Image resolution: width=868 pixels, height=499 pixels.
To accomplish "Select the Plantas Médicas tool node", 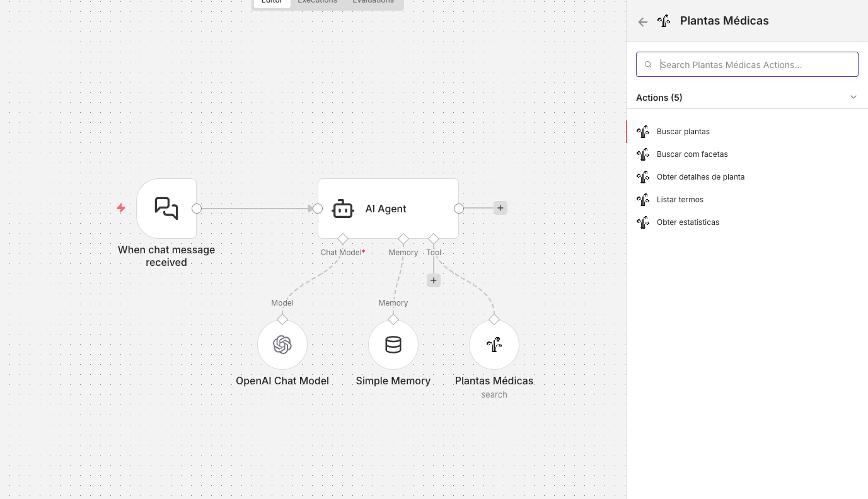I will 494,345.
